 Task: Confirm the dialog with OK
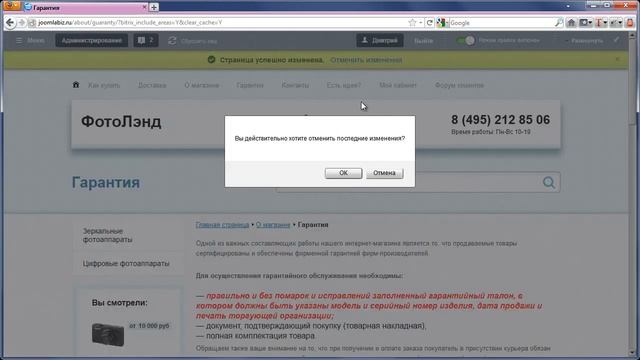click(343, 173)
